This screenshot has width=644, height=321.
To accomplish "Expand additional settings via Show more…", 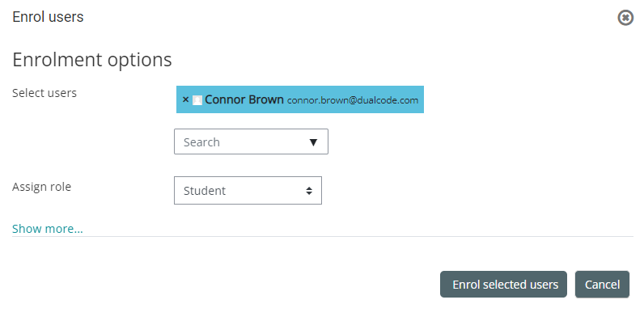I will (x=48, y=229).
